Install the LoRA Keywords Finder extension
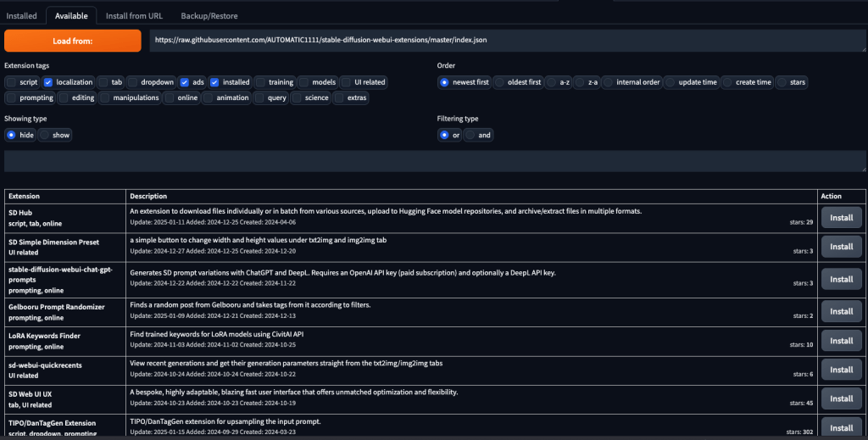The image size is (868, 440). coord(841,341)
